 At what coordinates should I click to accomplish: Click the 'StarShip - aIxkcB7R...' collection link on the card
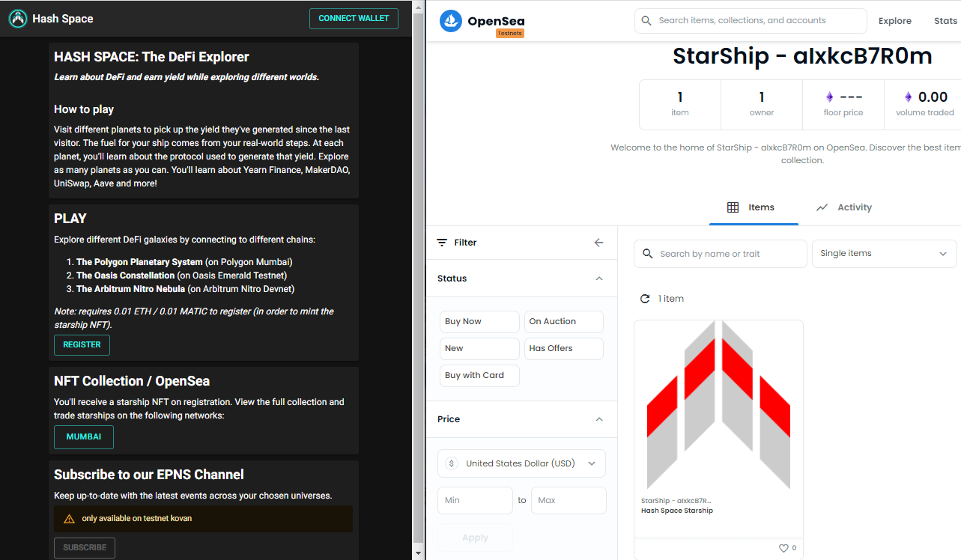point(676,501)
